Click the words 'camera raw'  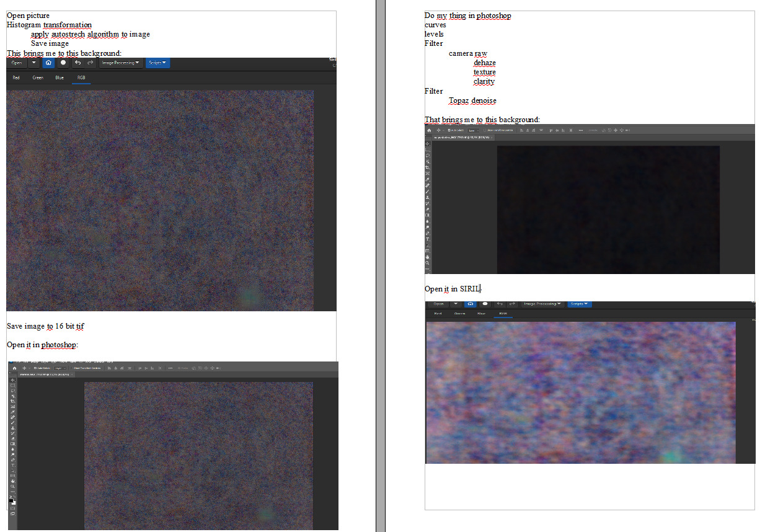click(468, 53)
